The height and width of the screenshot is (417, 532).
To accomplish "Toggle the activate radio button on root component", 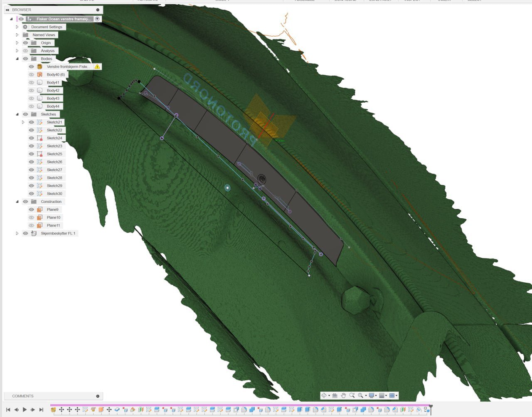I will pyautogui.click(x=97, y=19).
